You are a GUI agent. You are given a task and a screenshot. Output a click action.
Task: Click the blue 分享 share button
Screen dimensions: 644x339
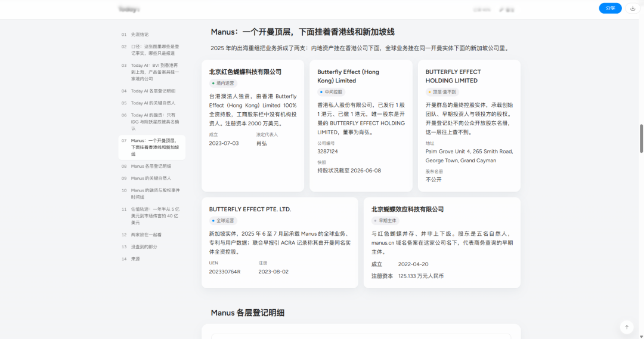coord(610,8)
